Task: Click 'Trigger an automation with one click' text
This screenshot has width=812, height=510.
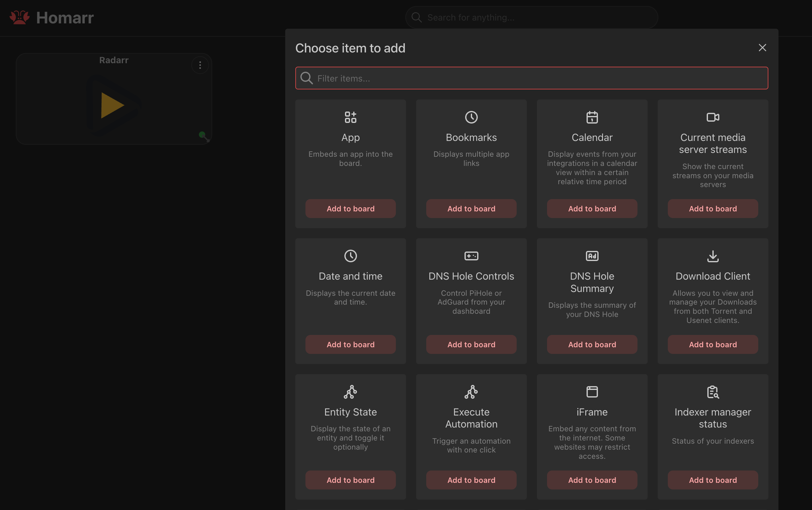Action: pyautogui.click(x=471, y=445)
